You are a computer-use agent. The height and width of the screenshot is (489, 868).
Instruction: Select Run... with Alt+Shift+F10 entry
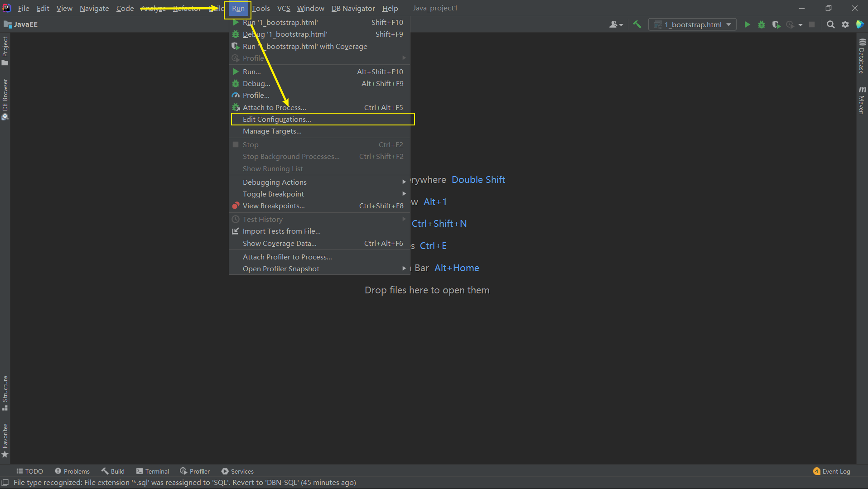pos(319,72)
